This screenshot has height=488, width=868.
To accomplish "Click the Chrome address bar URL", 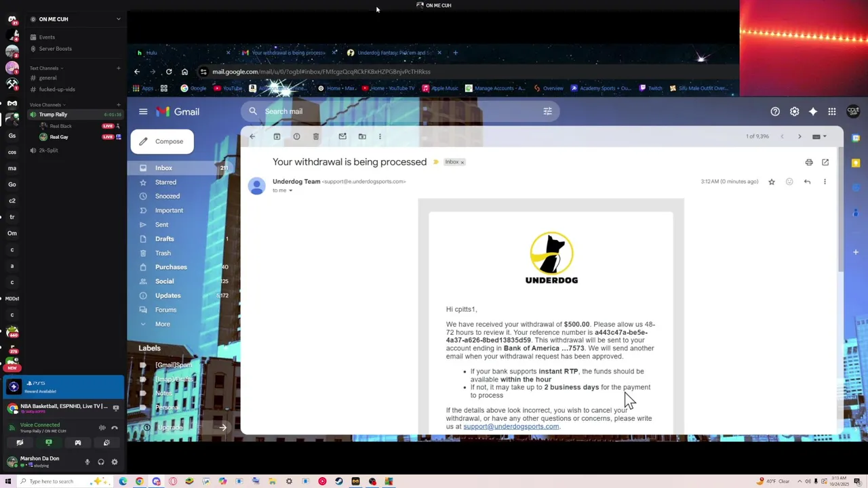I will pos(321,72).
